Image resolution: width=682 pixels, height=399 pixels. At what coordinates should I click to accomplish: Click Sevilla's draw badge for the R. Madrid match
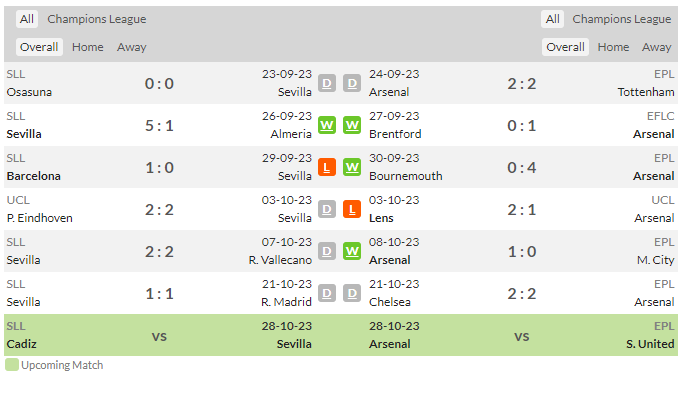(x=327, y=293)
